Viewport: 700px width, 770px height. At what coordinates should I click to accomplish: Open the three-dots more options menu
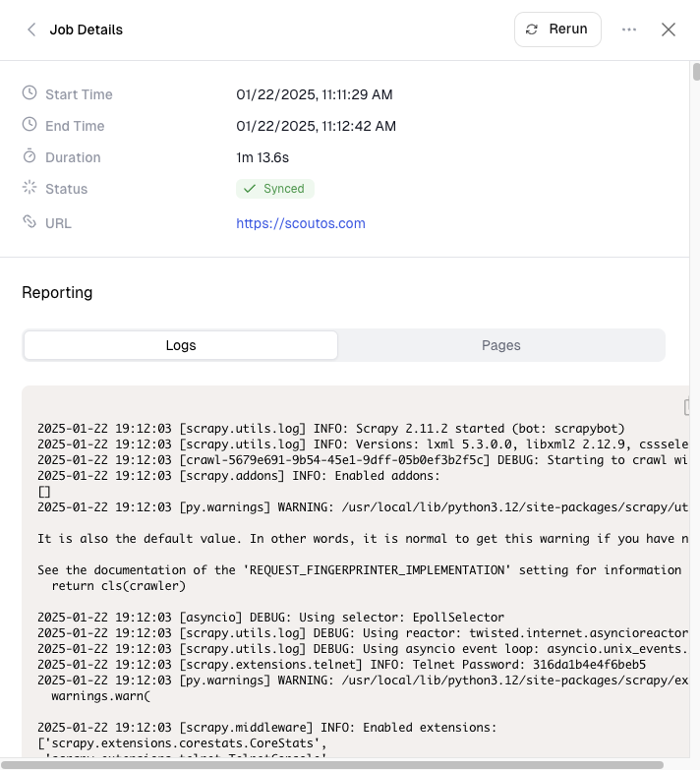point(629,30)
